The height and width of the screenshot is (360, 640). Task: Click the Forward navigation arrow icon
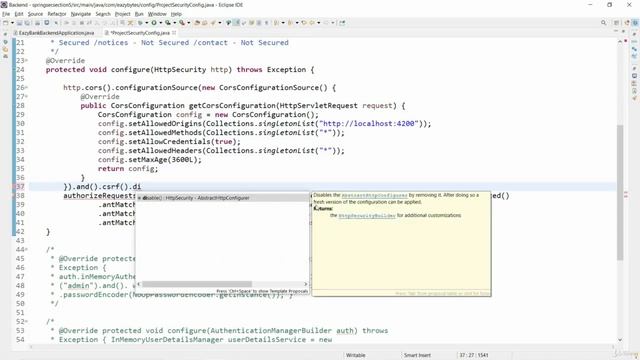(x=326, y=23)
